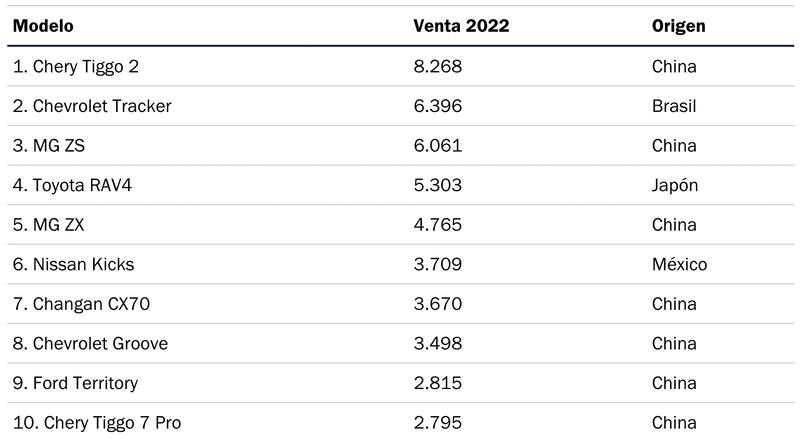Click the 8.268 sales figure

pyautogui.click(x=437, y=66)
